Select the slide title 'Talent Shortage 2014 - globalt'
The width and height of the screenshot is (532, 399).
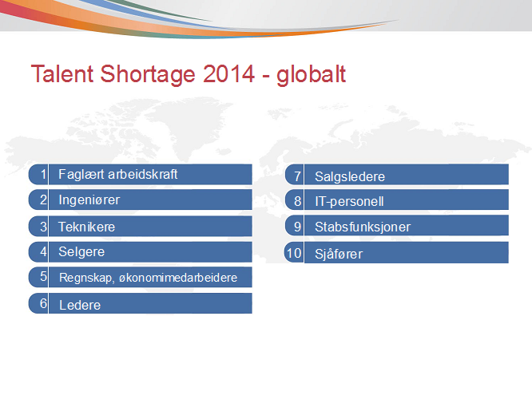[x=189, y=74]
